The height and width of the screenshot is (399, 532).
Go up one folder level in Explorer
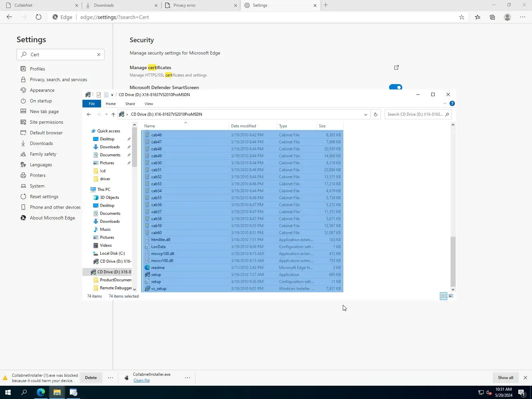tap(113, 114)
